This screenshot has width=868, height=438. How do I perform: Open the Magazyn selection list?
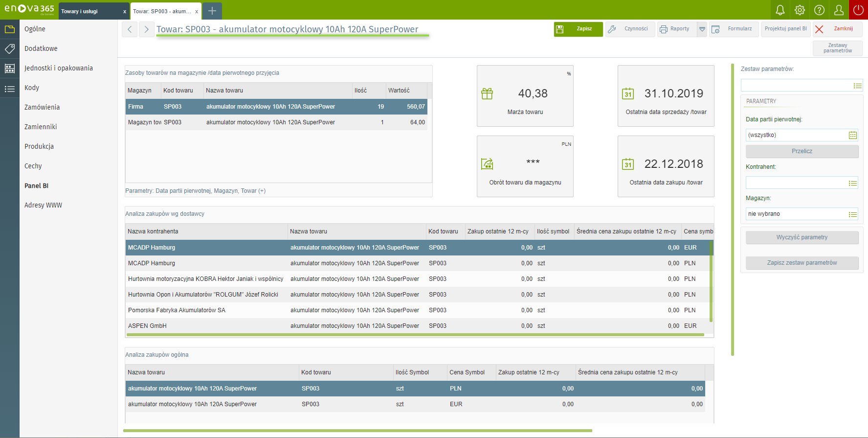tap(852, 214)
